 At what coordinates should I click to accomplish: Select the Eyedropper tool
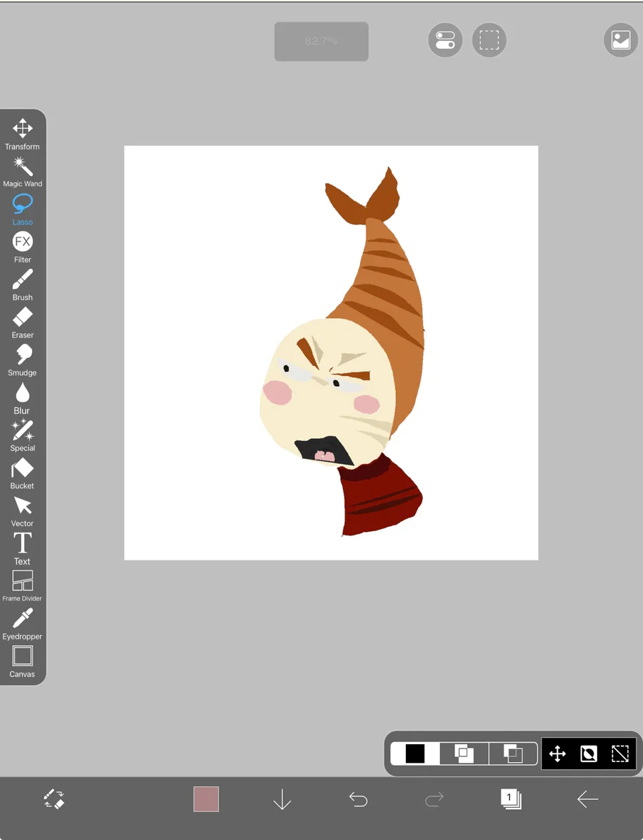(22, 625)
